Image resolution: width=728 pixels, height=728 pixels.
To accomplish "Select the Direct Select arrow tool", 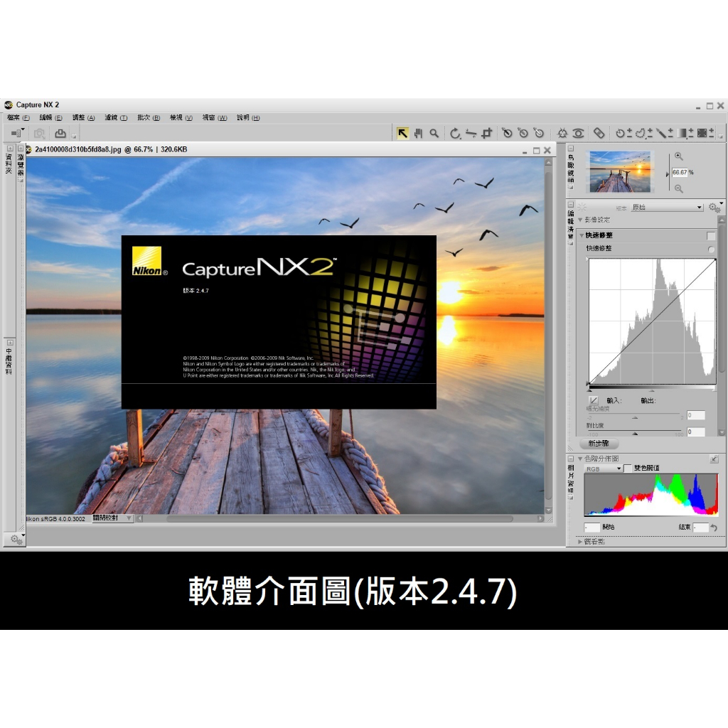I will click(x=402, y=134).
